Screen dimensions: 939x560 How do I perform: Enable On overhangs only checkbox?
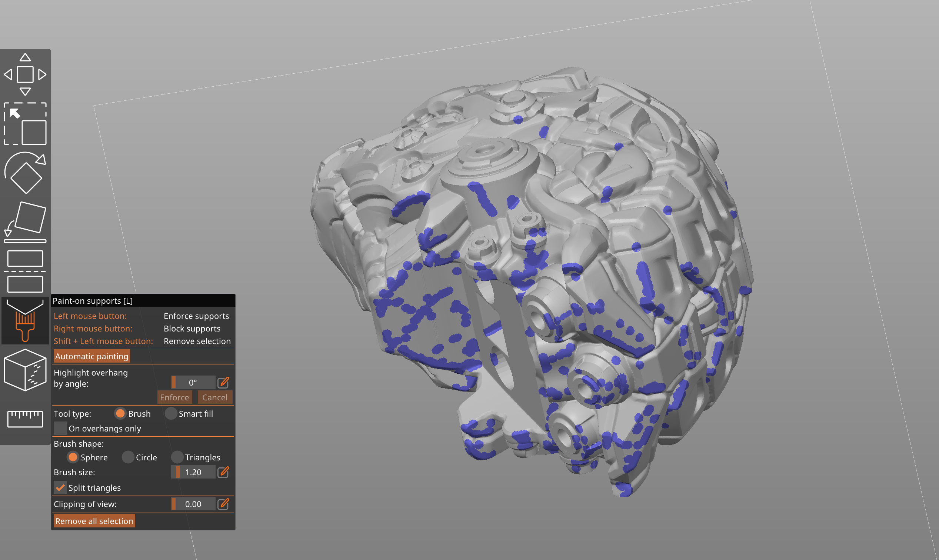tap(60, 428)
